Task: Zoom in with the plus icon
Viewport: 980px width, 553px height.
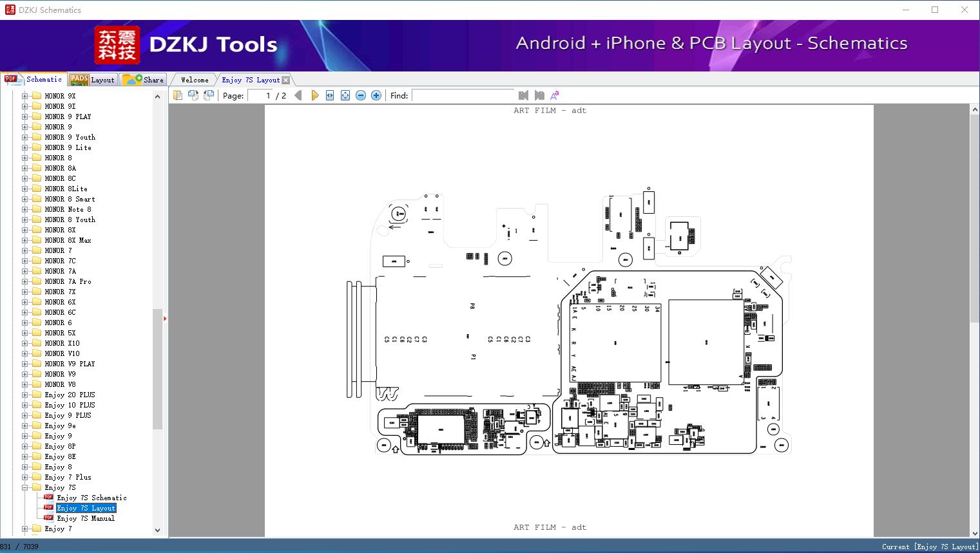Action: pos(376,95)
